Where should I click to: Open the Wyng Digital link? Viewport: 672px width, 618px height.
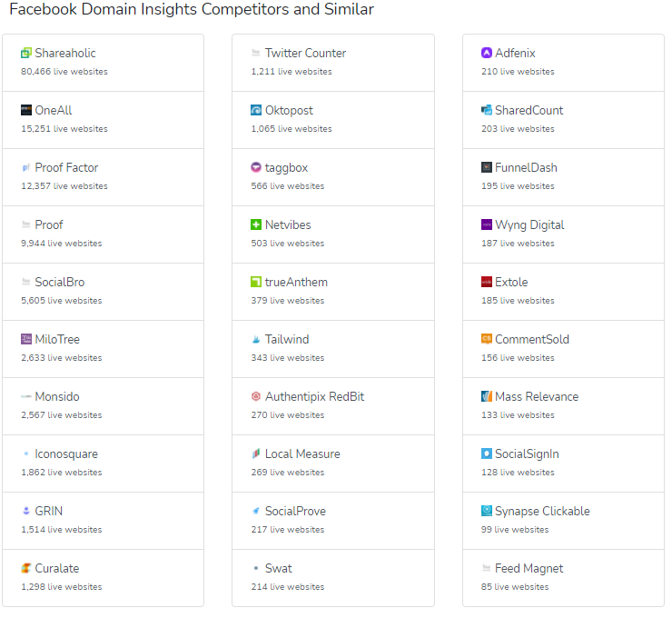pos(530,225)
